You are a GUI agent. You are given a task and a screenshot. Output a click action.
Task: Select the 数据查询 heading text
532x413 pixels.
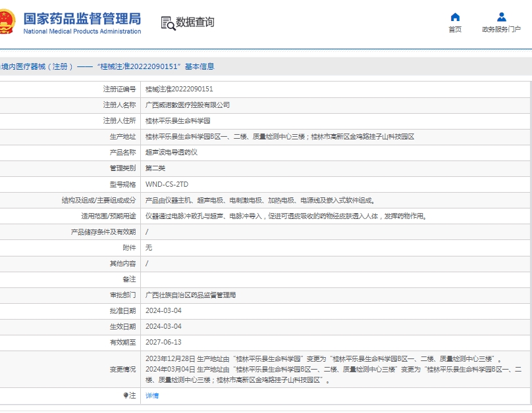point(195,22)
